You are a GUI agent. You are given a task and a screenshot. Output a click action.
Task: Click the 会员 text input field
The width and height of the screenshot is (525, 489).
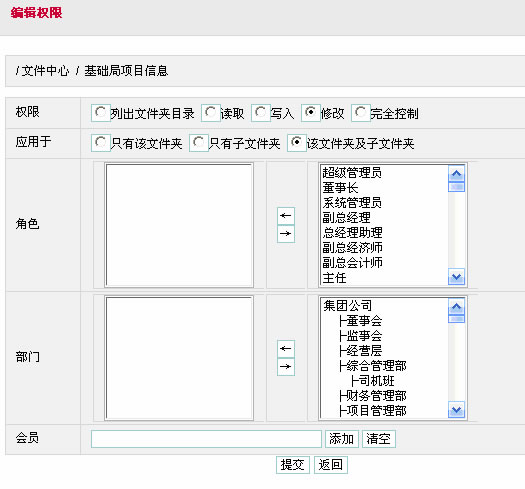[206, 439]
